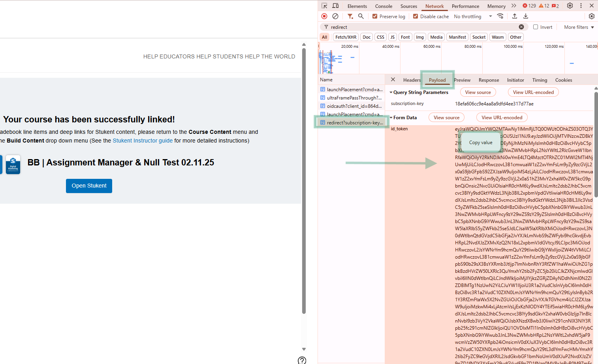Switch to the Sources tab

[x=408, y=6]
